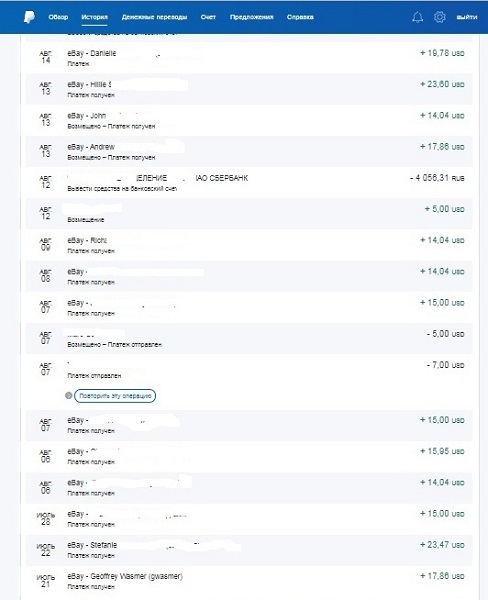Viewport: 488px width, 600px height.
Task: Open eBay - Stefanie payment of 23,47 USD
Action: [249, 549]
